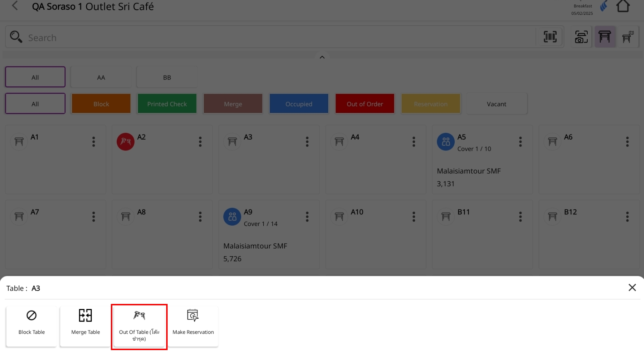
Task: Tap the barcode scanner icon in search
Action: click(x=550, y=37)
